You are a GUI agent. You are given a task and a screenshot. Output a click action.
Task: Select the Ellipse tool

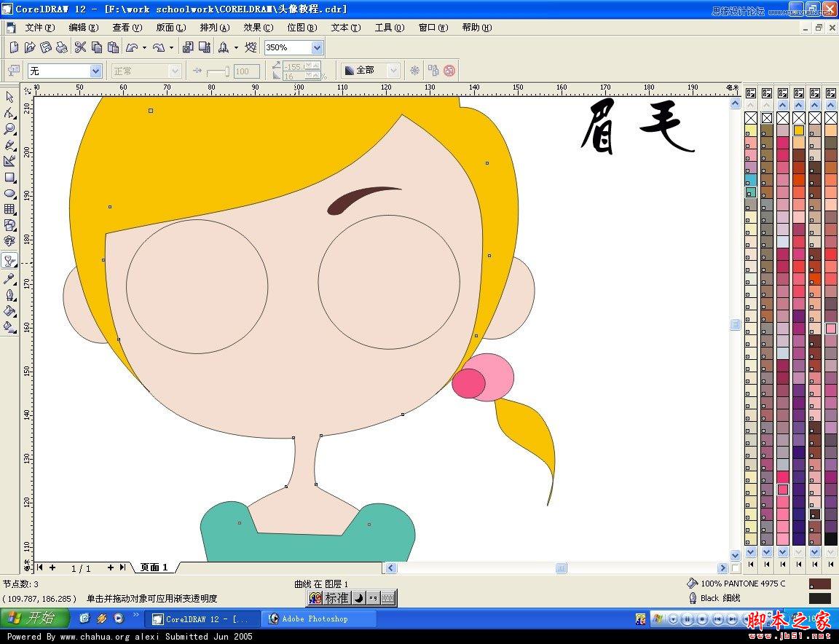point(10,194)
